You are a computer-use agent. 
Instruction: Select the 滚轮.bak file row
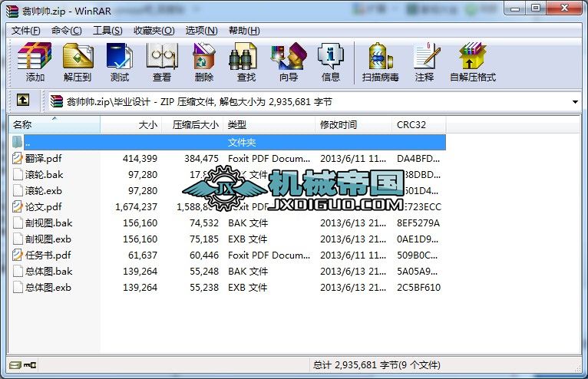tap(227, 174)
